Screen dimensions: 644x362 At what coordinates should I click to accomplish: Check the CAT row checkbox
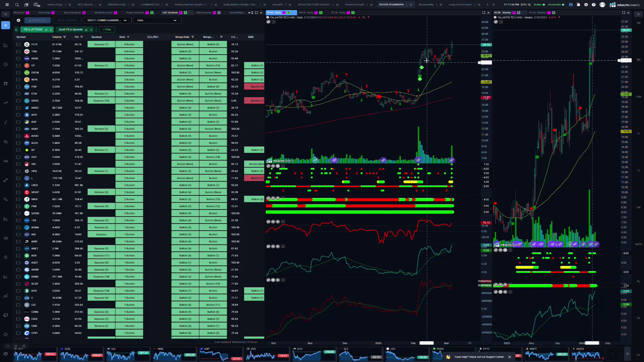pos(18,305)
